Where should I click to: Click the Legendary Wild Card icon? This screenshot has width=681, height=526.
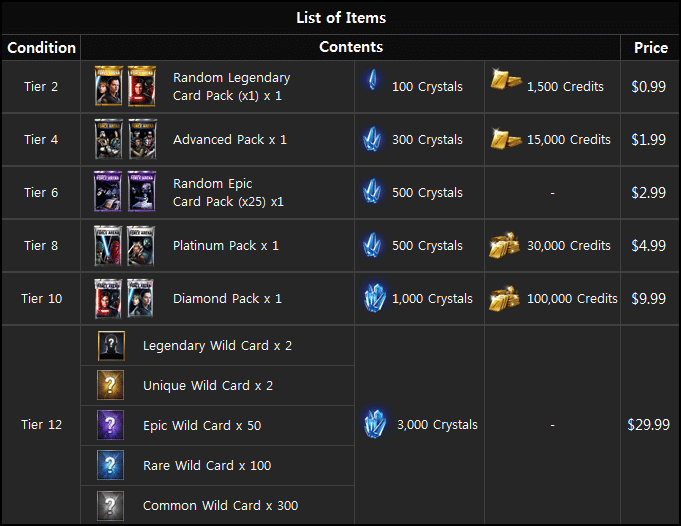[x=111, y=346]
